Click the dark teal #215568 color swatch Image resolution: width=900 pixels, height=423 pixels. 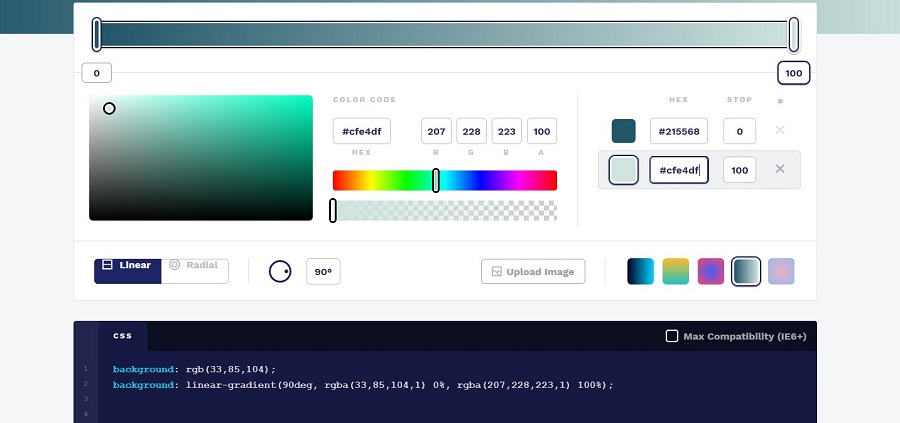pos(624,131)
